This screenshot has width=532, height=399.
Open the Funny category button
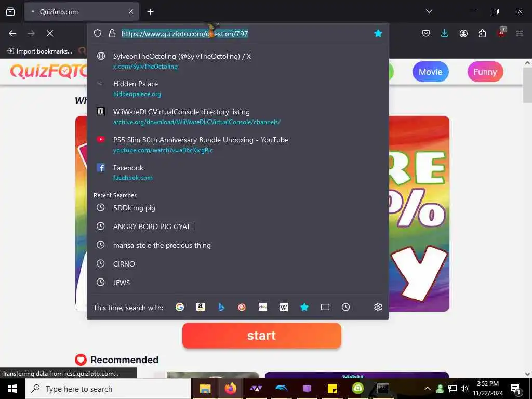click(x=485, y=72)
